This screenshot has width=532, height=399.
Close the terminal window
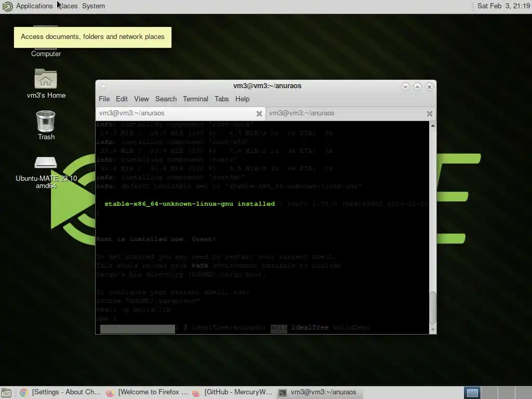coord(429,87)
